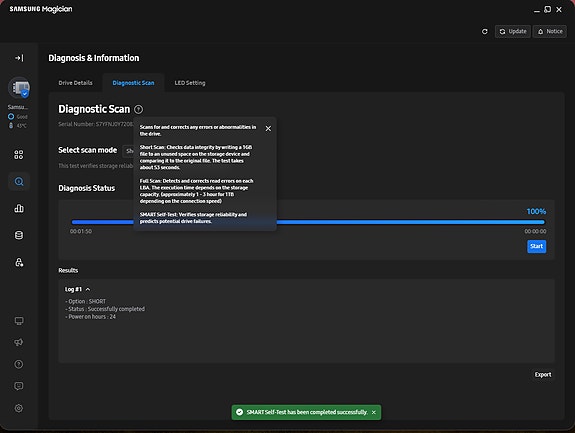Open the settings gear in the sidebar

coord(19,408)
